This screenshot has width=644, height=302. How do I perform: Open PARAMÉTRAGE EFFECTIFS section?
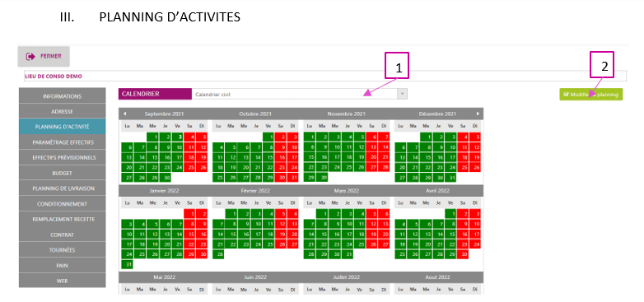62,142
